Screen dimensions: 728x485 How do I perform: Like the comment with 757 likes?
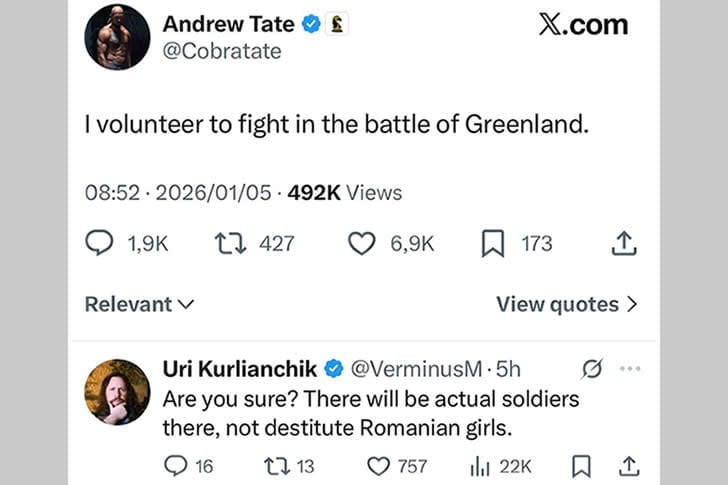pyautogui.click(x=377, y=466)
